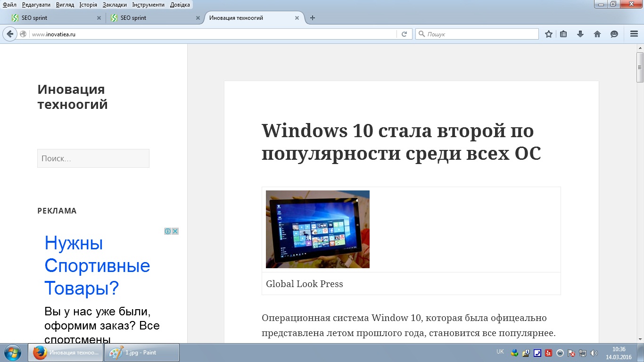644x362 pixels.
Task: Go back with the browser back arrow
Action: pos(10,34)
